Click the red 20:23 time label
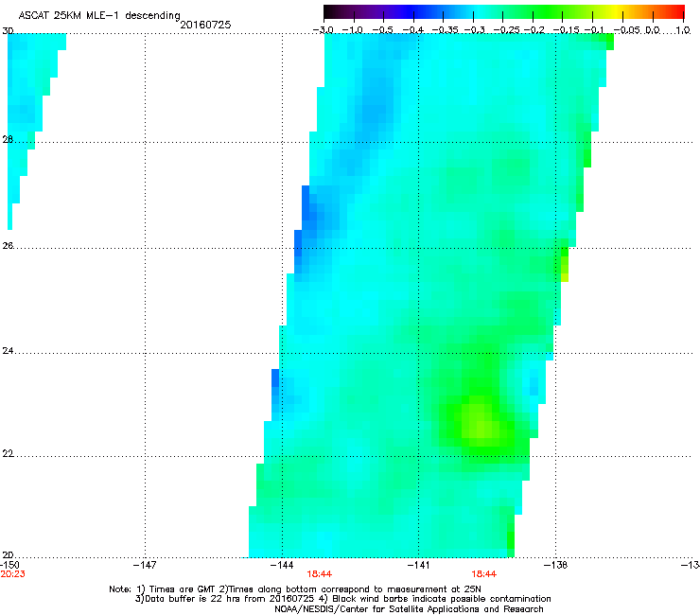 tap(12, 574)
